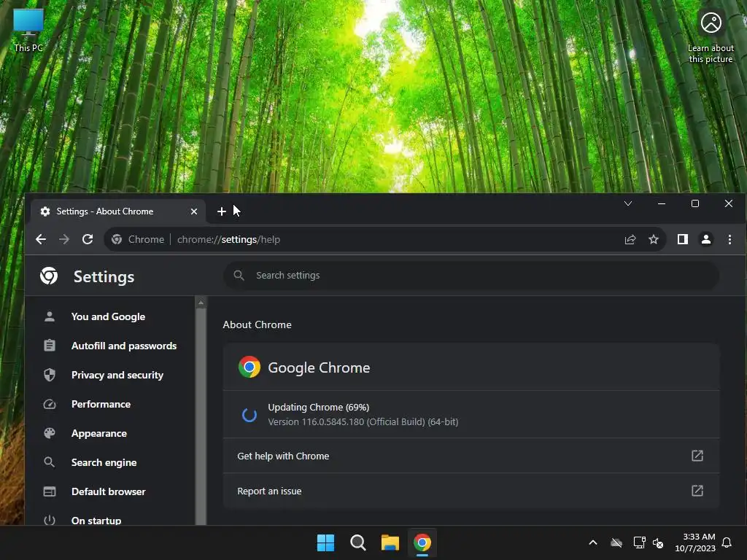Viewport: 747px width, 560px height.
Task: Click the speedometer Performance icon
Action: [x=50, y=404]
